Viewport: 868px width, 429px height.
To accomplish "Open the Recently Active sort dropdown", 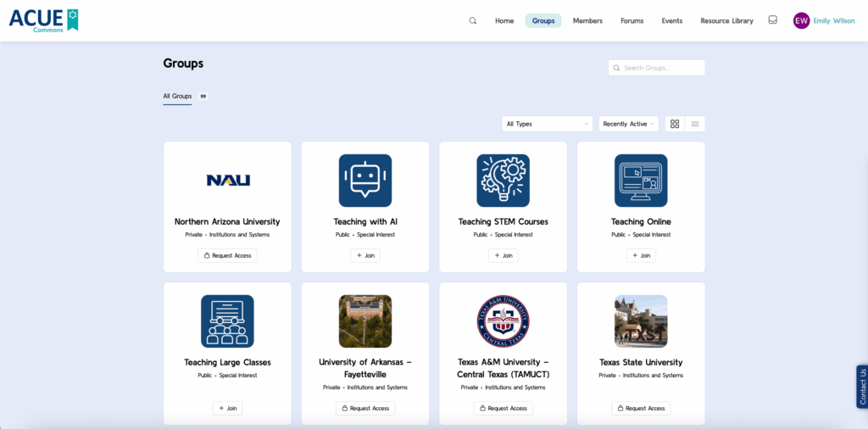I will [628, 124].
